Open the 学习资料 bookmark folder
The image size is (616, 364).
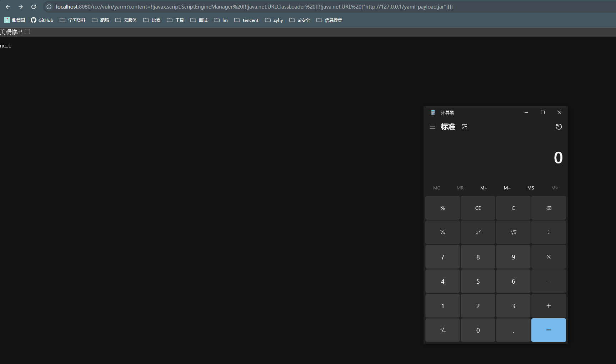click(72, 20)
